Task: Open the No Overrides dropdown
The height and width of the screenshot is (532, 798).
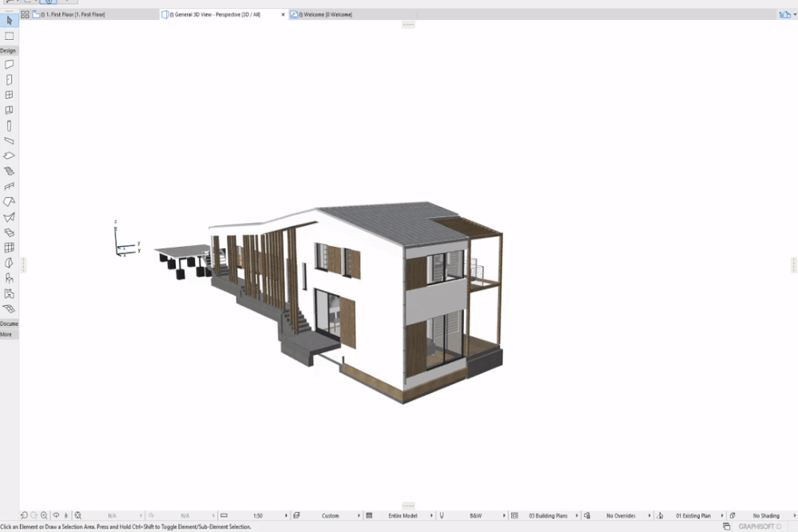Action: pos(622,516)
